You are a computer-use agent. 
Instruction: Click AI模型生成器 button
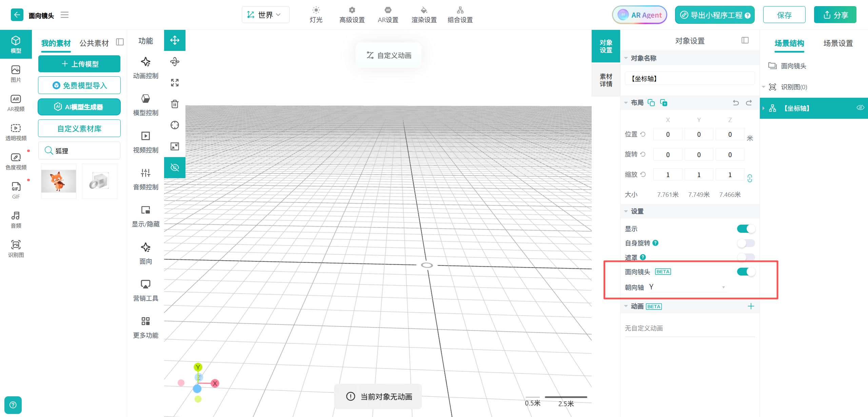point(79,107)
